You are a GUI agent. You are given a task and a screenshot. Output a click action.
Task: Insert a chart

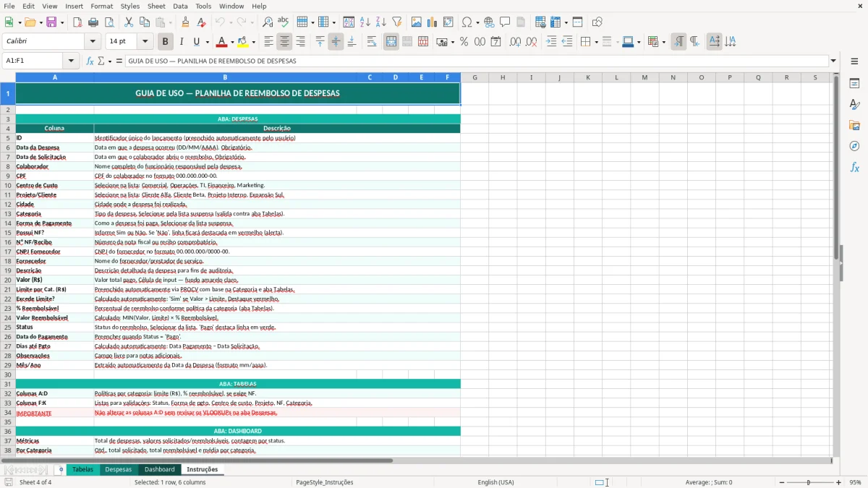[433, 22]
